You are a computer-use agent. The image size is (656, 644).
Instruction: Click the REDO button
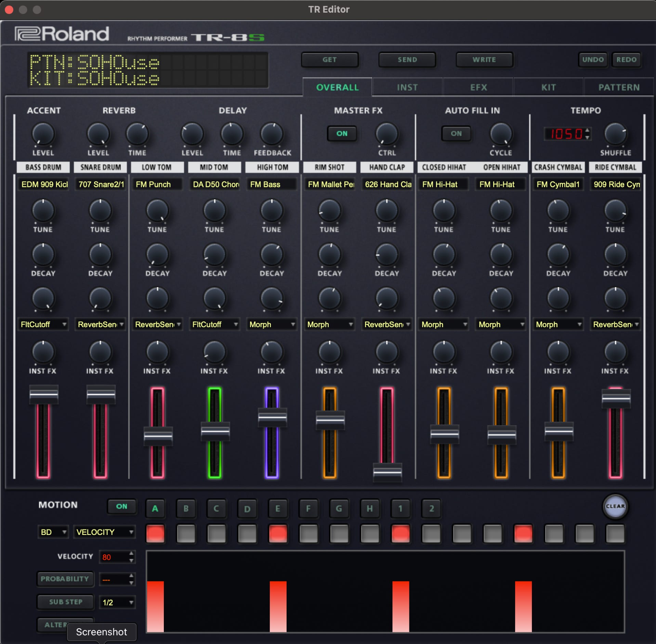tap(626, 59)
